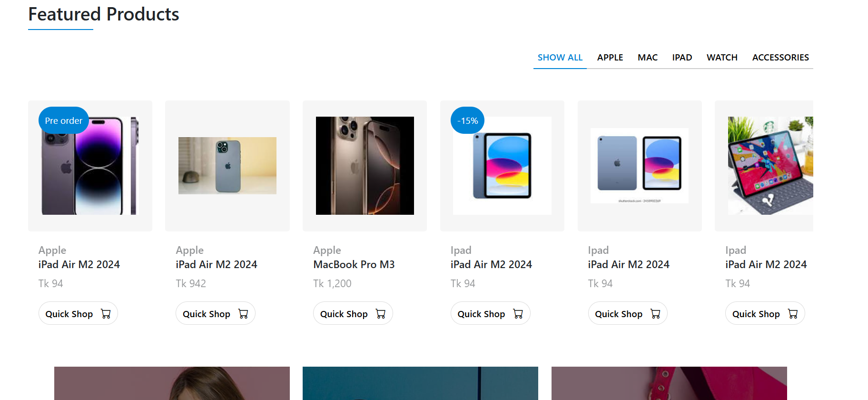Open Quick Shop for the Tk 942 product
Viewport: 868px width, 400px height.
[x=216, y=313]
